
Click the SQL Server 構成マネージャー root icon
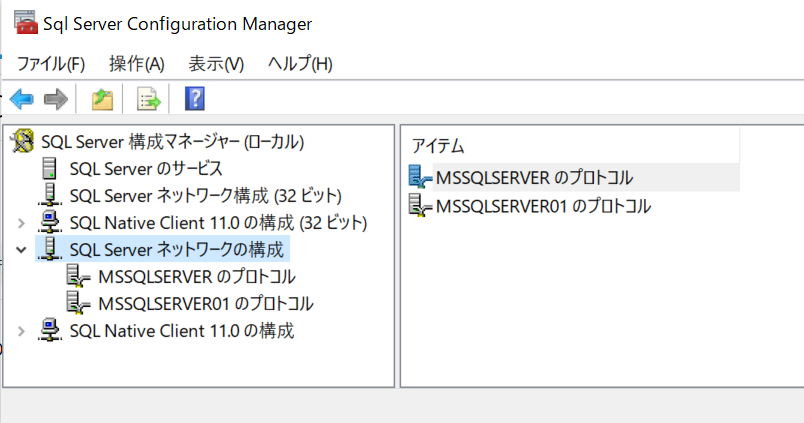(23, 141)
